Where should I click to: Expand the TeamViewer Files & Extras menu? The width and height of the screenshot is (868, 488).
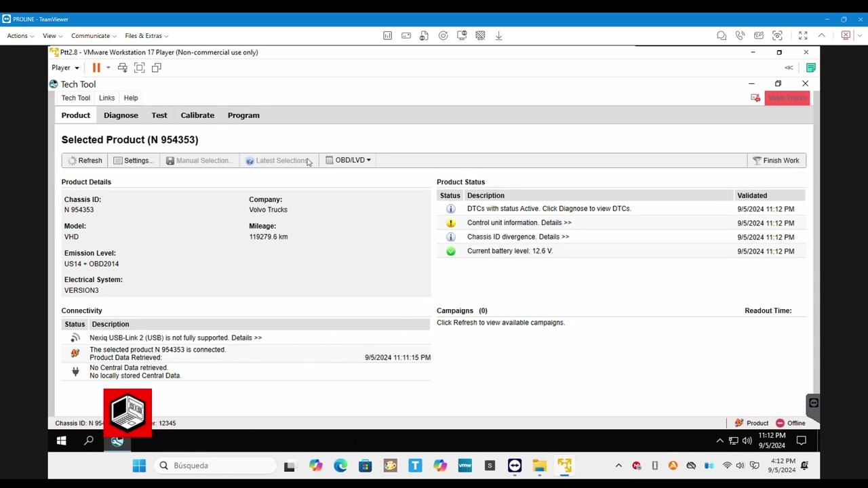pyautogui.click(x=146, y=36)
